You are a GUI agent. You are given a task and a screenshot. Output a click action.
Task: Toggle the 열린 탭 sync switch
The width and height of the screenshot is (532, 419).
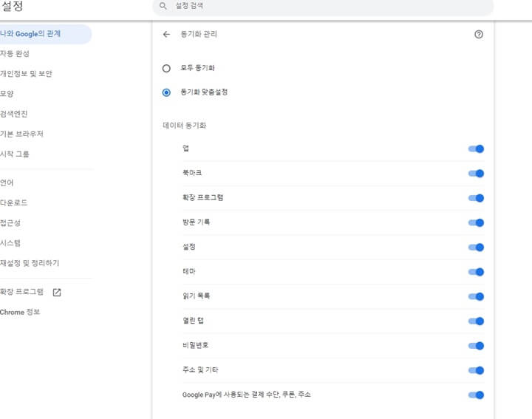click(x=476, y=321)
